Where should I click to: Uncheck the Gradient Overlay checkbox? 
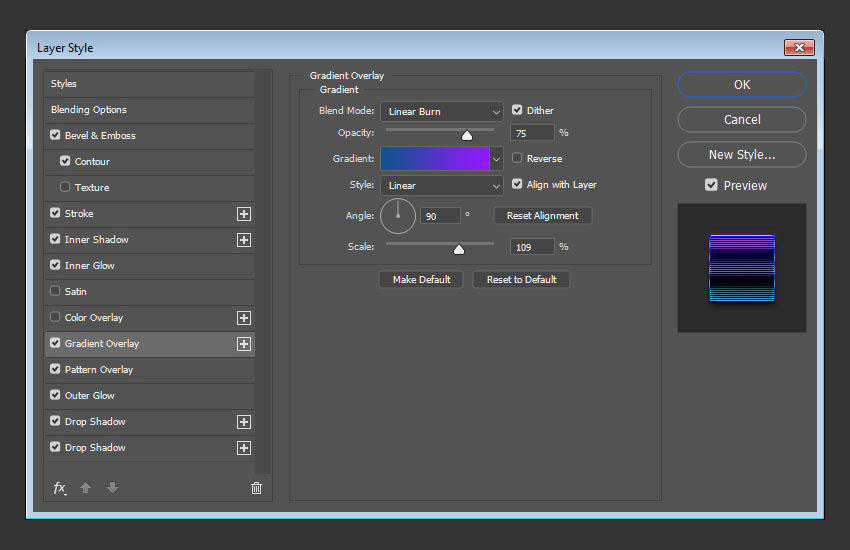[55, 342]
